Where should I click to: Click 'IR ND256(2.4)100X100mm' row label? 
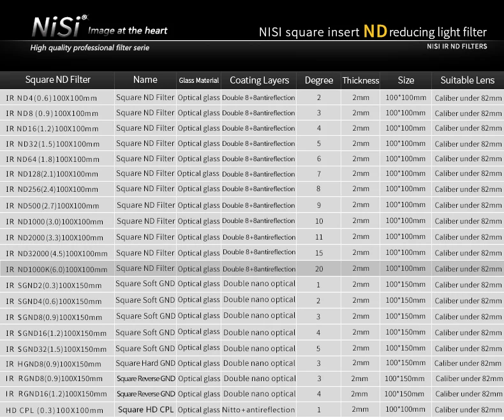[x=52, y=189]
